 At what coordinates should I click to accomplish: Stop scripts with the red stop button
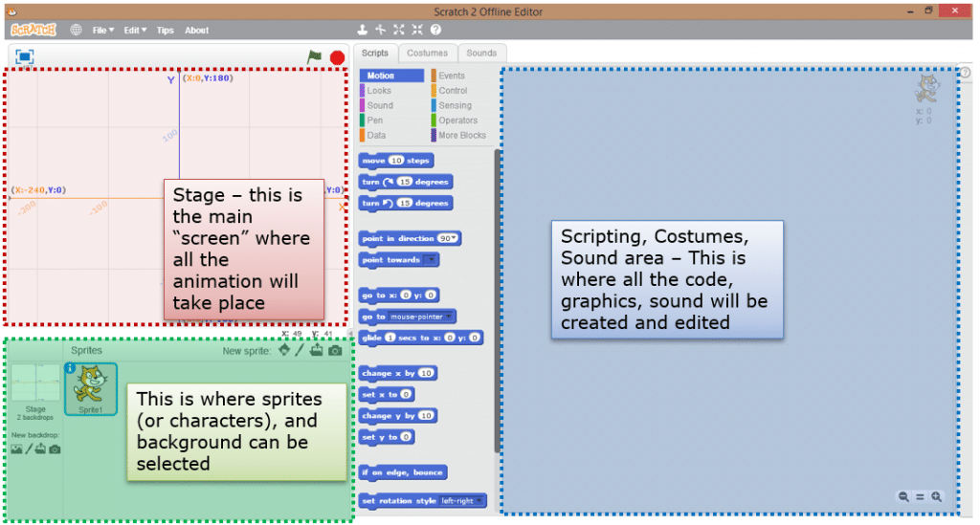click(x=338, y=58)
